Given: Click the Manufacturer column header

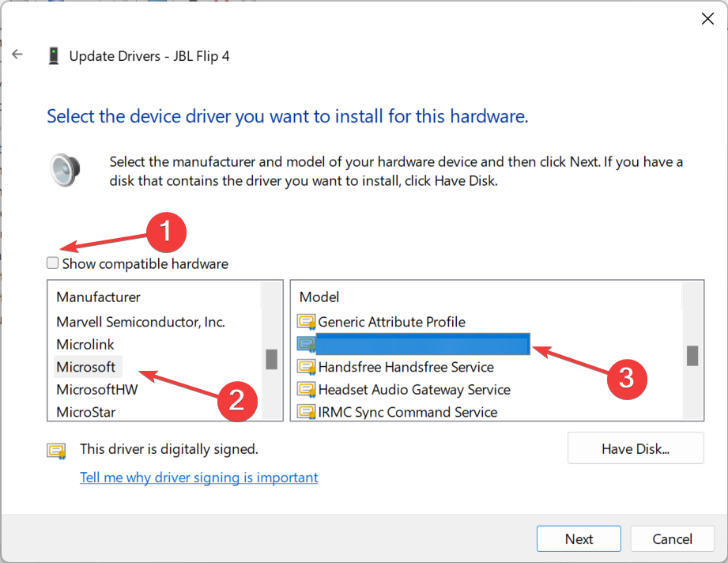Looking at the screenshot, I should tap(99, 297).
